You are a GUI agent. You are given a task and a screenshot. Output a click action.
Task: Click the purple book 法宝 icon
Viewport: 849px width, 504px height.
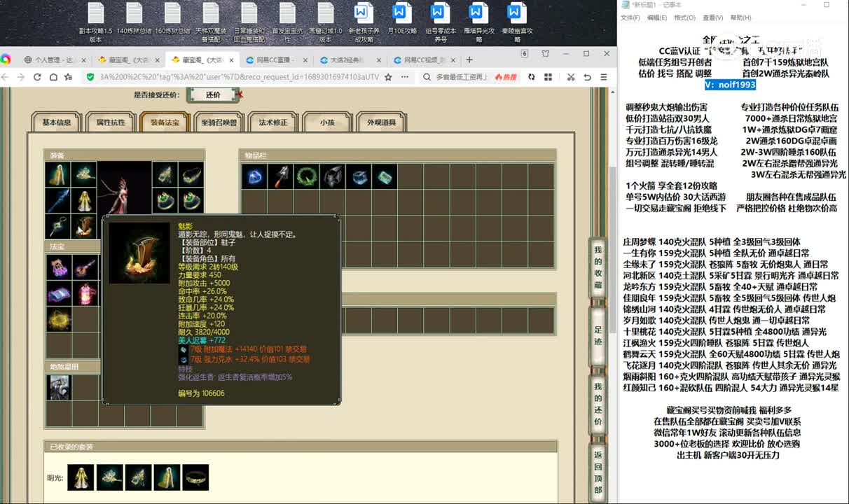pyautogui.click(x=57, y=293)
